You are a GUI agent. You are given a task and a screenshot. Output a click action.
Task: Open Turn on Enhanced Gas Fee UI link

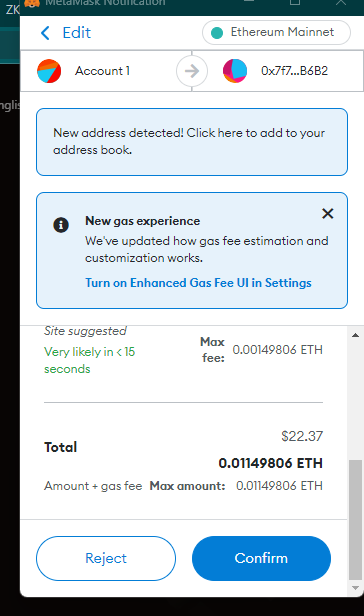[x=198, y=283]
